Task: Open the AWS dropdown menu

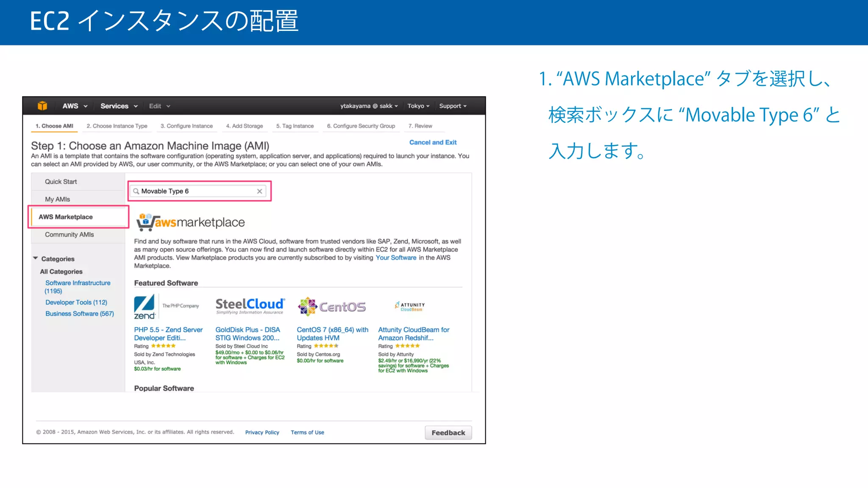Action: [75, 106]
